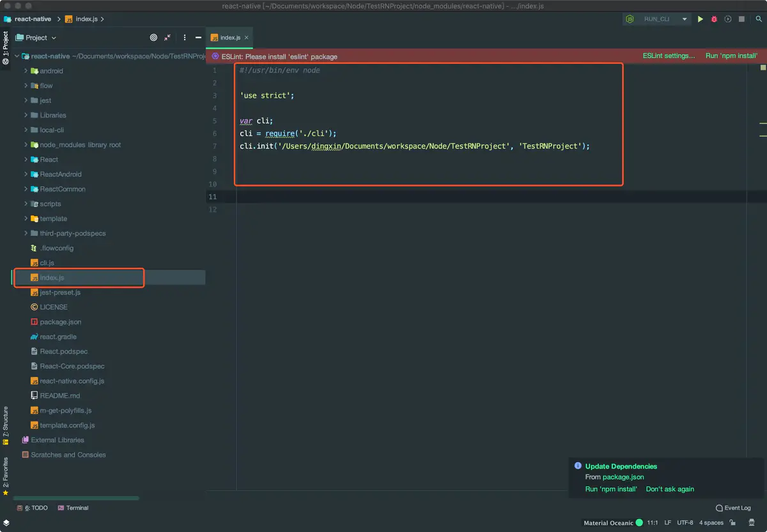Screen dimensions: 767x532
Task: Open the Project panel options menu
Action: click(185, 38)
